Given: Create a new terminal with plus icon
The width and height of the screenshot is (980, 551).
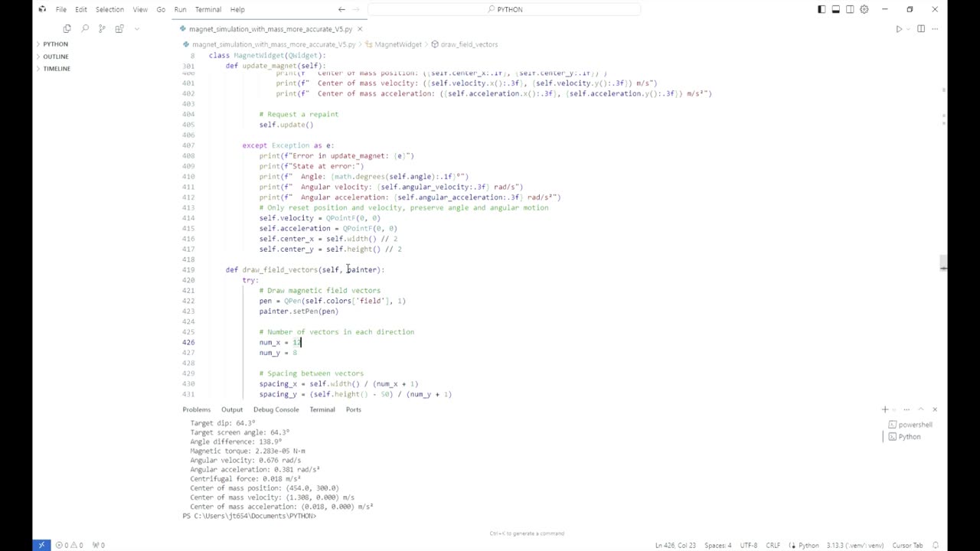Looking at the screenshot, I should (x=885, y=409).
